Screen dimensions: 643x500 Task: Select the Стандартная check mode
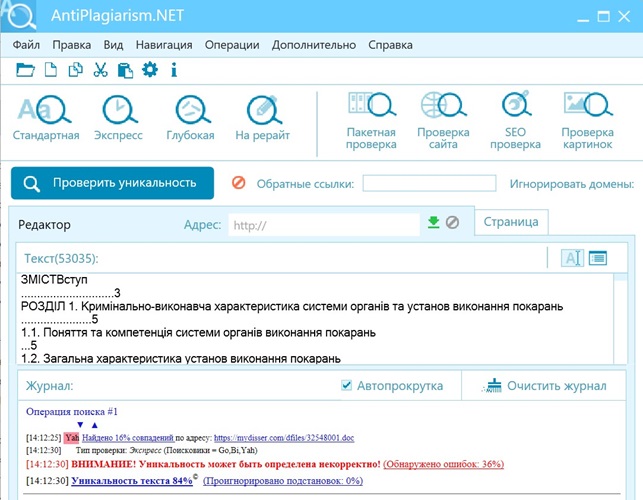tap(46, 119)
